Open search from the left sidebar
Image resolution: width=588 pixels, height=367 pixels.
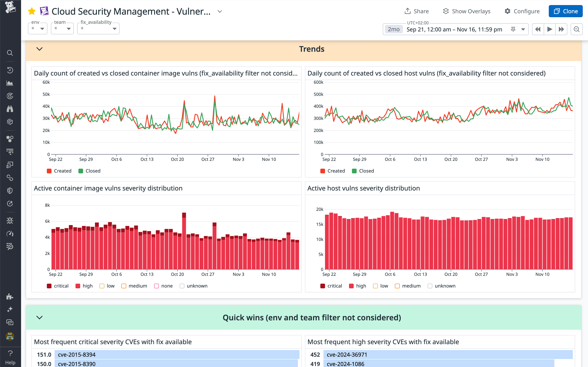tap(10, 53)
